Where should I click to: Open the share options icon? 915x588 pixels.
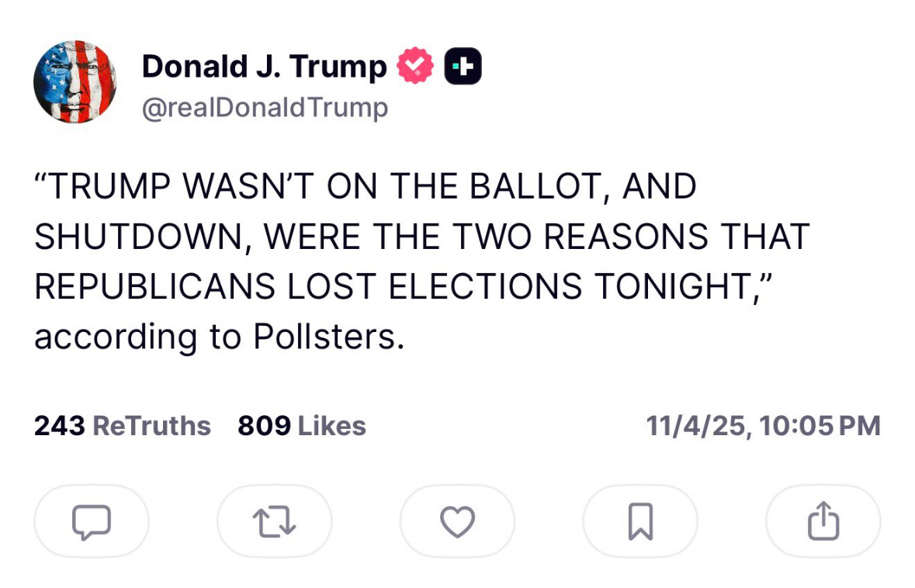coord(823,521)
